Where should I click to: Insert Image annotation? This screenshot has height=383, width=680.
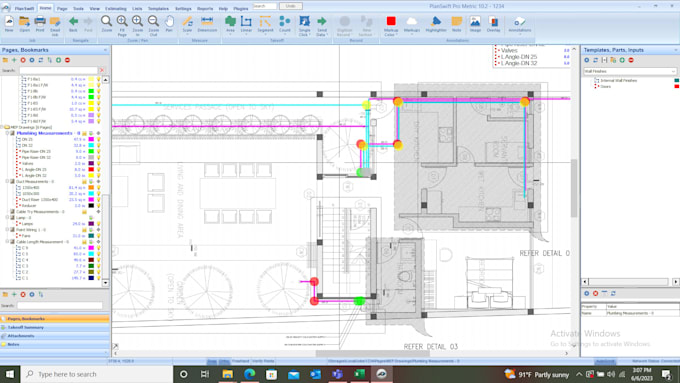[x=475, y=24]
